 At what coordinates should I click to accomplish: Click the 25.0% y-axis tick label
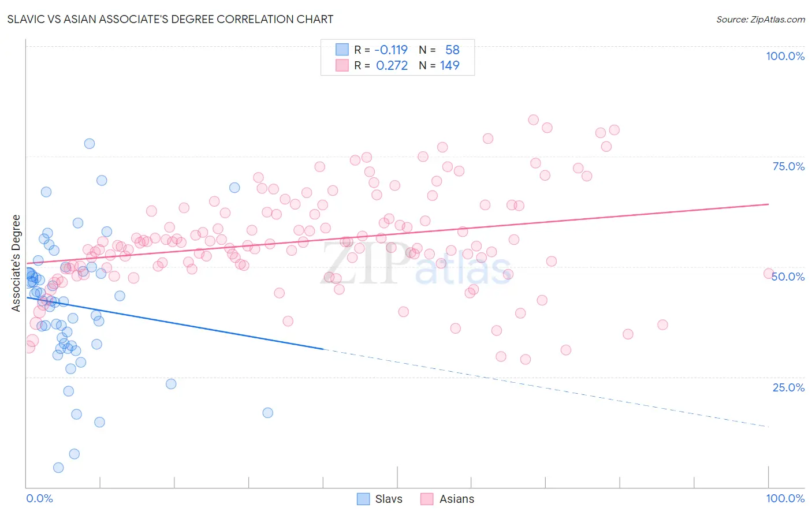coord(788,387)
